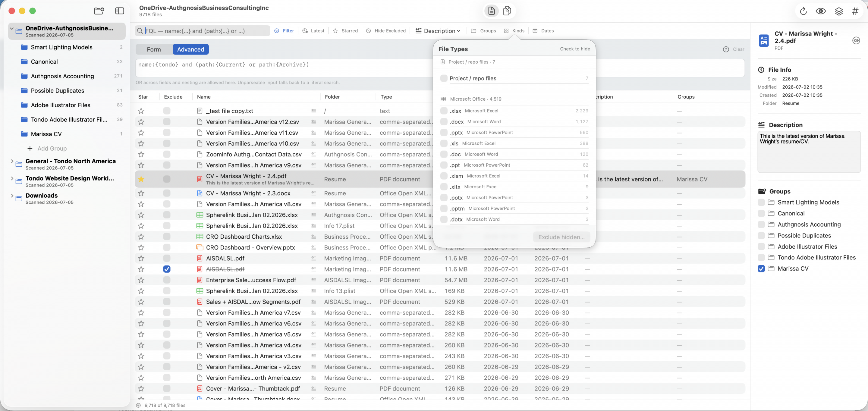This screenshot has width=868, height=411.
Task: Click the Description text box
Action: point(809,152)
